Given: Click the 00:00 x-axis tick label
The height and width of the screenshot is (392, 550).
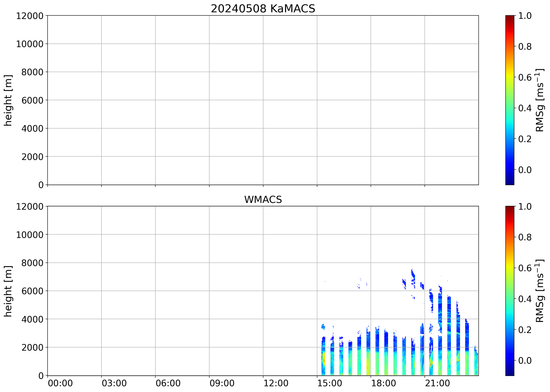Looking at the screenshot, I should click(60, 383).
